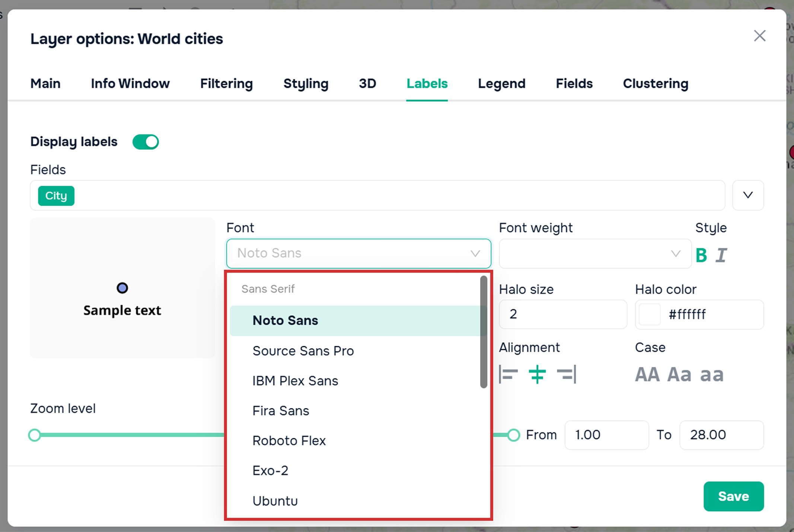Image resolution: width=794 pixels, height=532 pixels.
Task: Close the Layer options dialog
Action: pyautogui.click(x=759, y=36)
